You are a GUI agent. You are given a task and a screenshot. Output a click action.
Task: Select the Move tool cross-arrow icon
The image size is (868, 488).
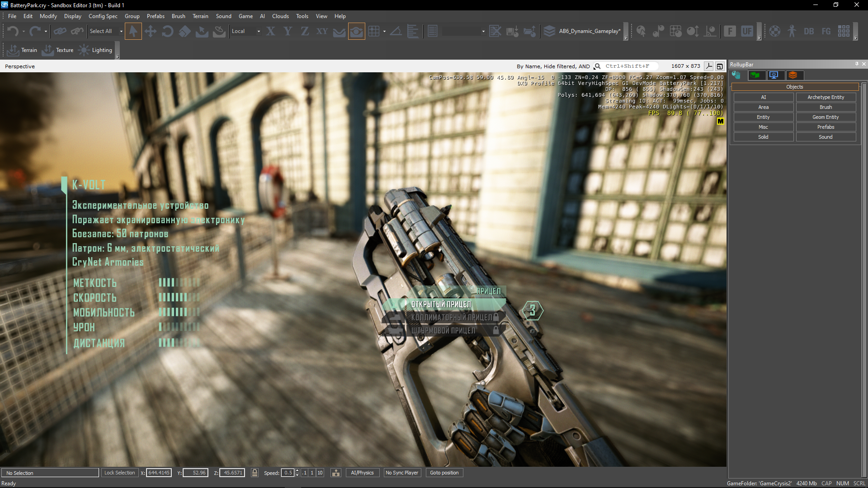point(150,31)
